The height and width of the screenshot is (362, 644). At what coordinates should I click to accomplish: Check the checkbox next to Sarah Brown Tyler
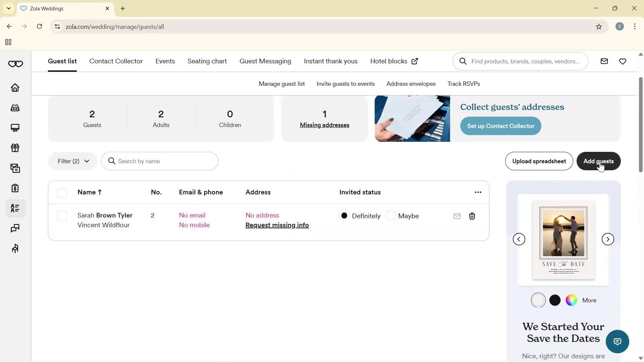click(62, 216)
